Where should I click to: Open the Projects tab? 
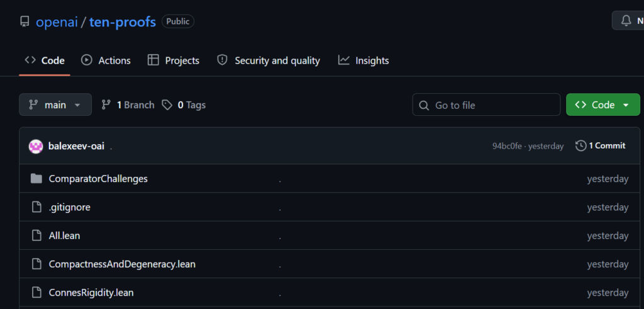pos(174,60)
